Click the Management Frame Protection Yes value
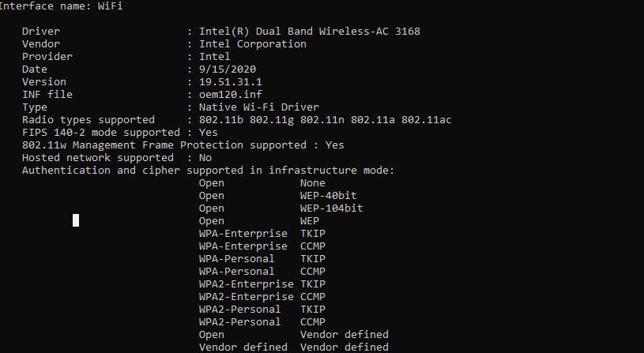This screenshot has width=644, height=353. [335, 145]
